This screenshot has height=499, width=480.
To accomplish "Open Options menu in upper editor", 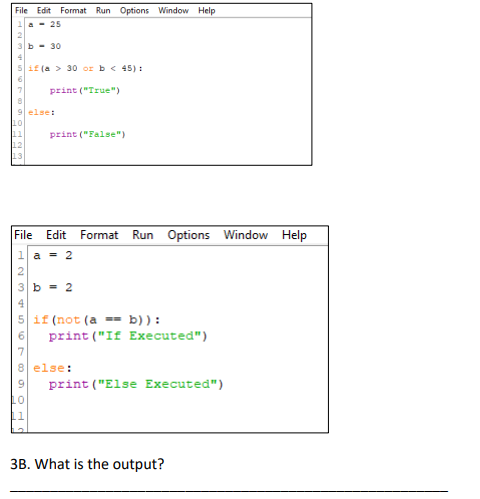I will (134, 11).
